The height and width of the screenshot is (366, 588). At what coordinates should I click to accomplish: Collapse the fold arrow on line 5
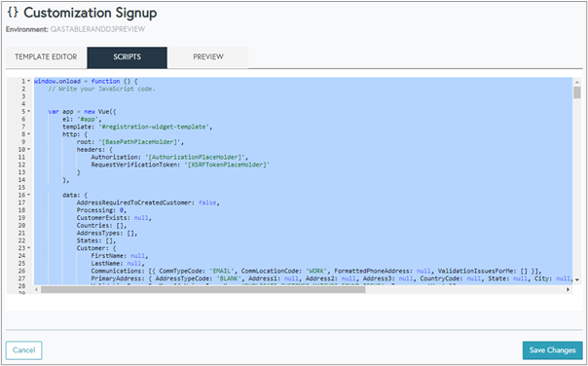tap(29, 111)
